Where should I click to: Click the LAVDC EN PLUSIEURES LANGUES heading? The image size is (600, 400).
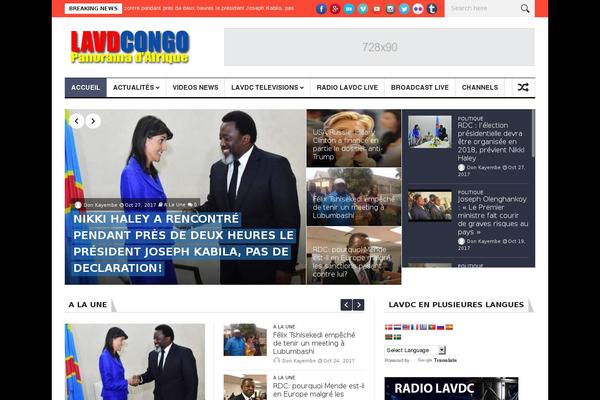point(456,305)
